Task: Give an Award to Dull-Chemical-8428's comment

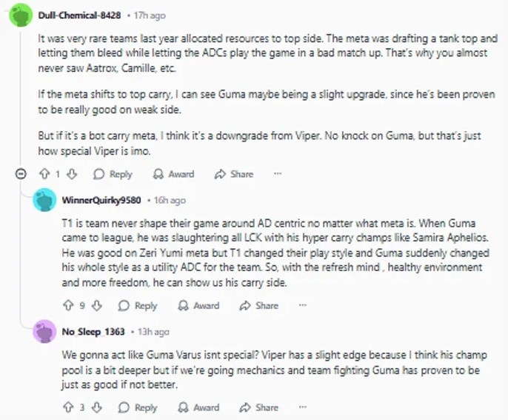Action: click(173, 174)
